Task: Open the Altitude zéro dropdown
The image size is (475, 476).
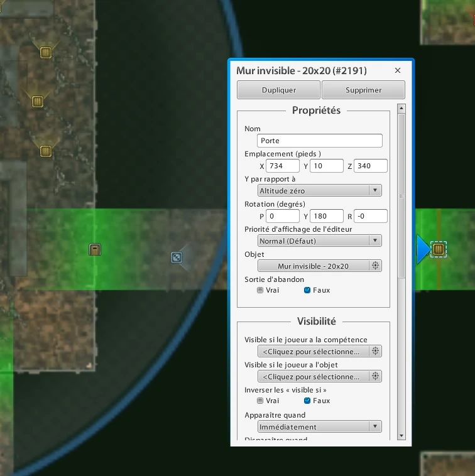Action: tap(320, 191)
